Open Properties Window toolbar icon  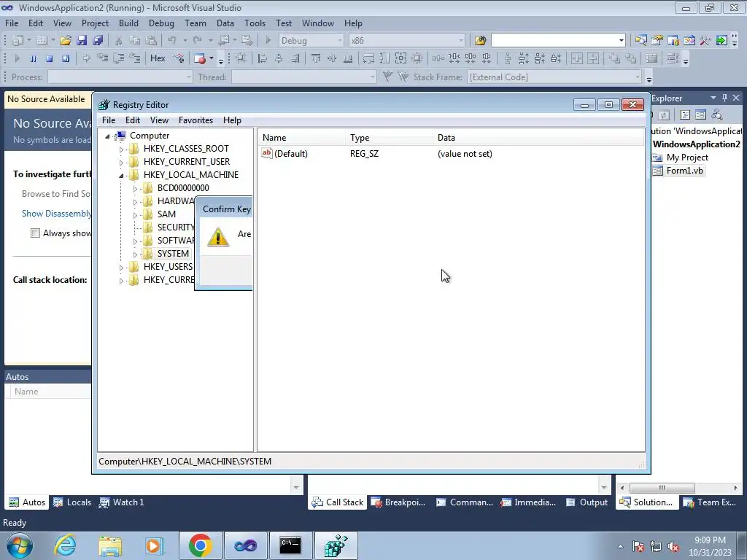(x=657, y=41)
